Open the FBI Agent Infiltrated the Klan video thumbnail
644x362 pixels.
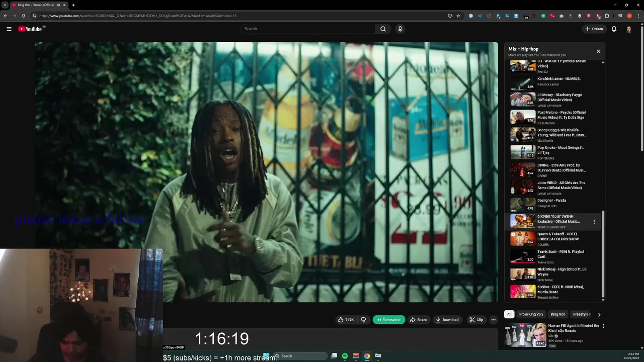pyautogui.click(x=526, y=335)
